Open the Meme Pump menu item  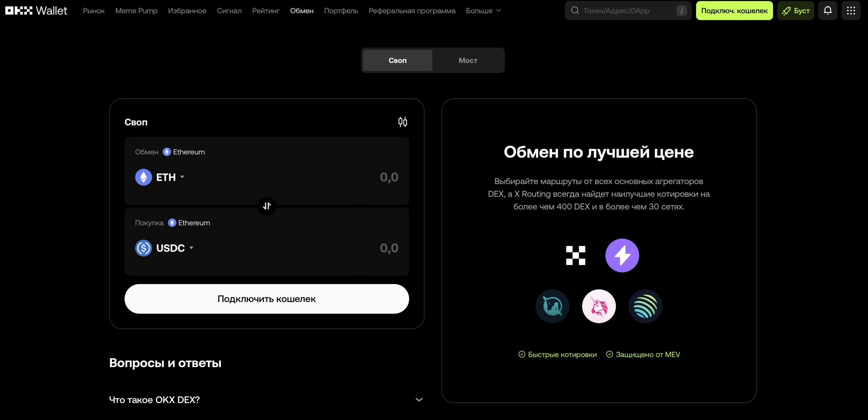coord(136,11)
